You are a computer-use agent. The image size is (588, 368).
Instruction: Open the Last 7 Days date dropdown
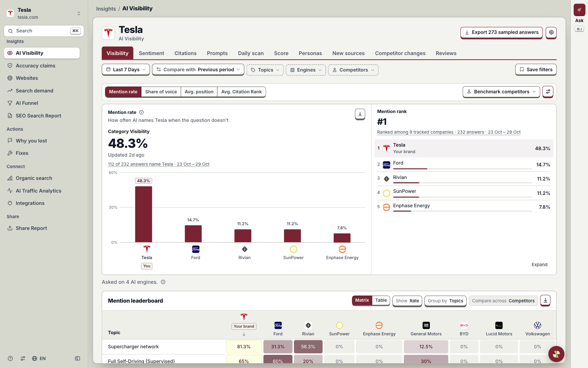pos(126,69)
